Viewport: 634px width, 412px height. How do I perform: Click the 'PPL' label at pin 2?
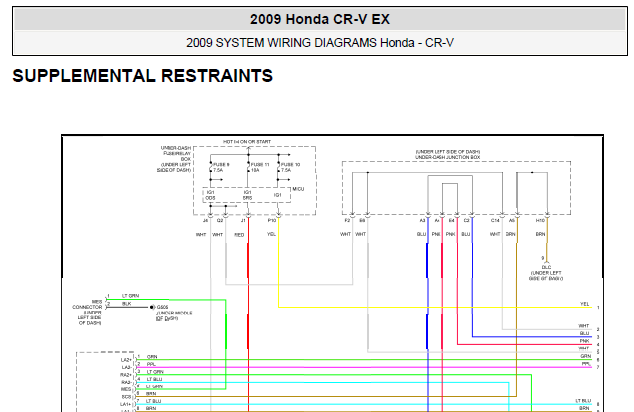pos(151,364)
